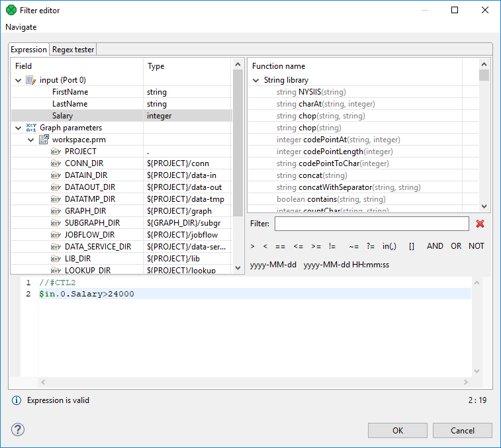The width and height of the screenshot is (501, 448).
Task: Collapse the input (Port 0) tree node
Action: [17, 80]
